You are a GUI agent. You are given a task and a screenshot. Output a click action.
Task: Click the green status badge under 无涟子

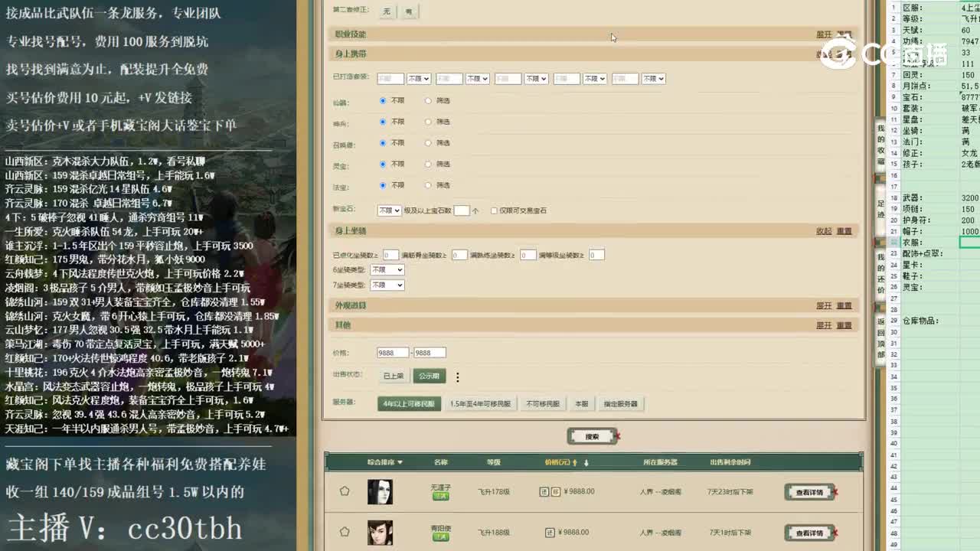(x=441, y=497)
